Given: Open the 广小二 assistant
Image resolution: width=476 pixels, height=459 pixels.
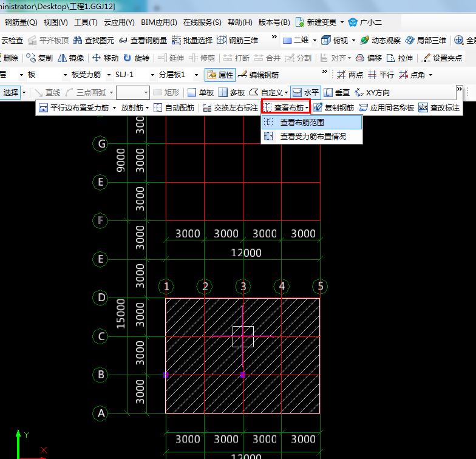Looking at the screenshot, I should click(365, 22).
